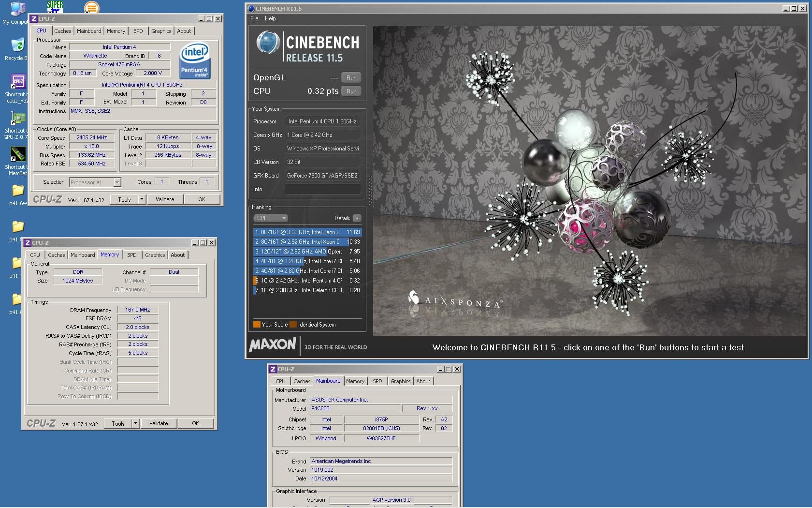812x508 pixels.
Task: Switch to Mainboard tab in the CPU window
Action: coord(89,31)
